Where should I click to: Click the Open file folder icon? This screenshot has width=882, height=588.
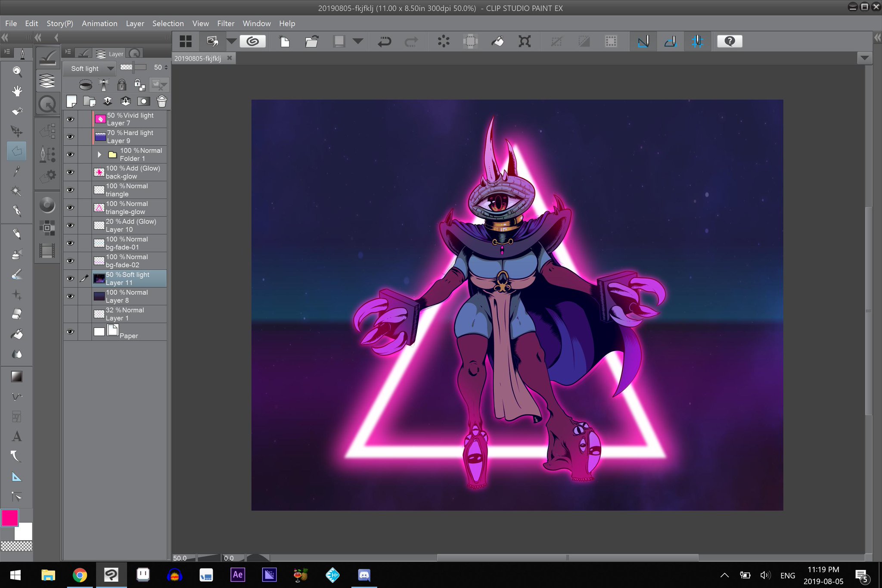pos(311,41)
